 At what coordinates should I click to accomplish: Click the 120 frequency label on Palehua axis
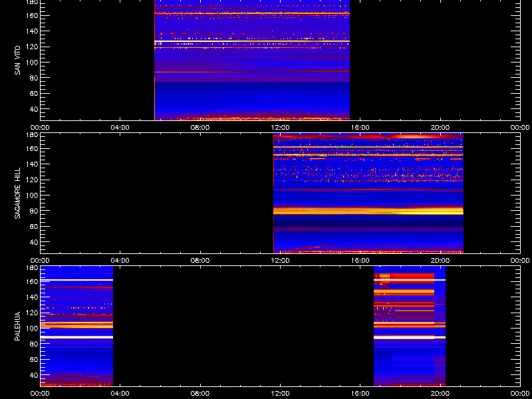tap(32, 313)
